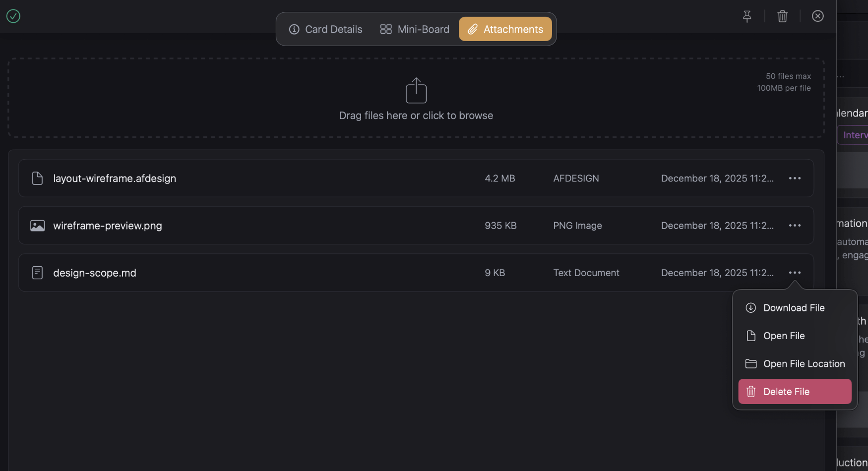Click the upload arrow icon in the drop zone
This screenshot has height=471, width=868.
tap(416, 91)
